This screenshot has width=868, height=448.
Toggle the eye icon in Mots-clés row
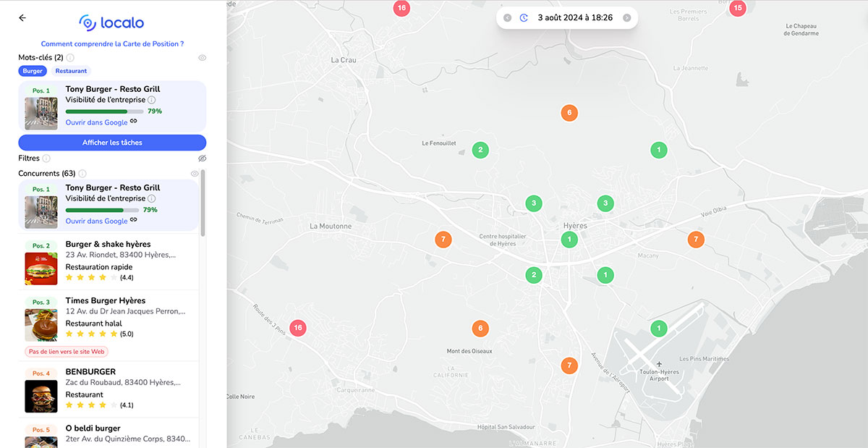coord(203,57)
